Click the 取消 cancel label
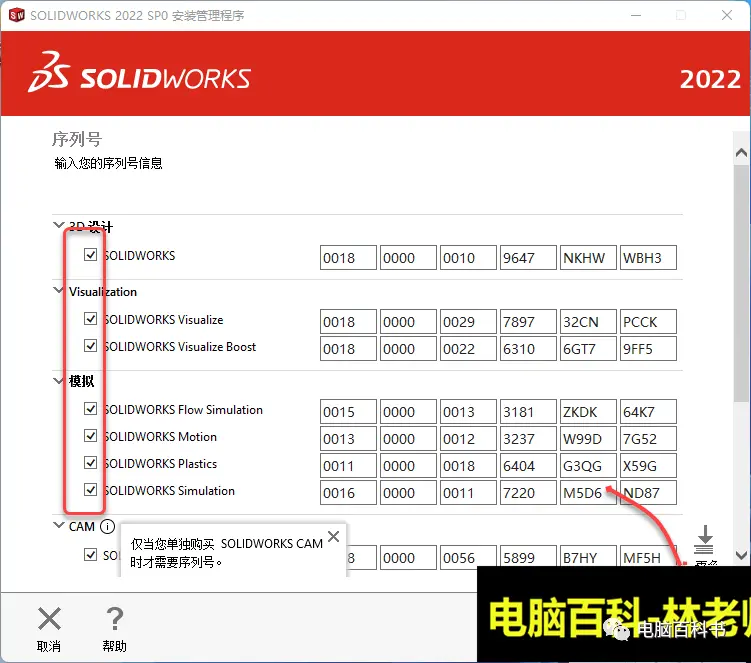 pos(49,646)
